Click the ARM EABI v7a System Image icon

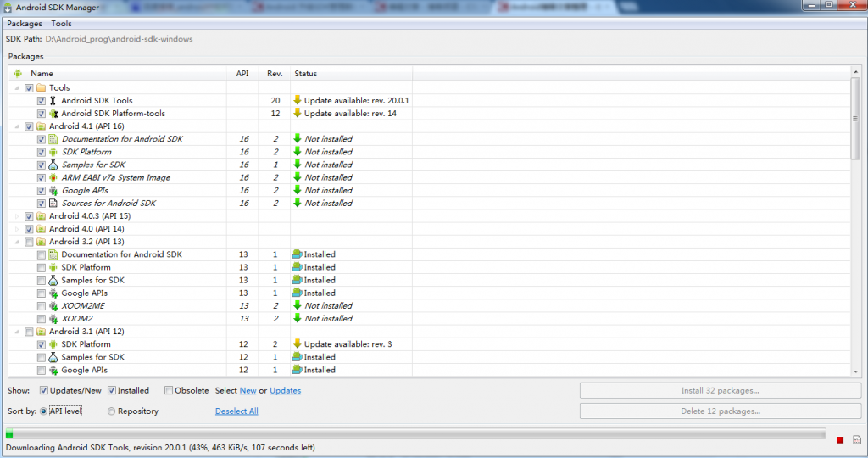coord(53,178)
